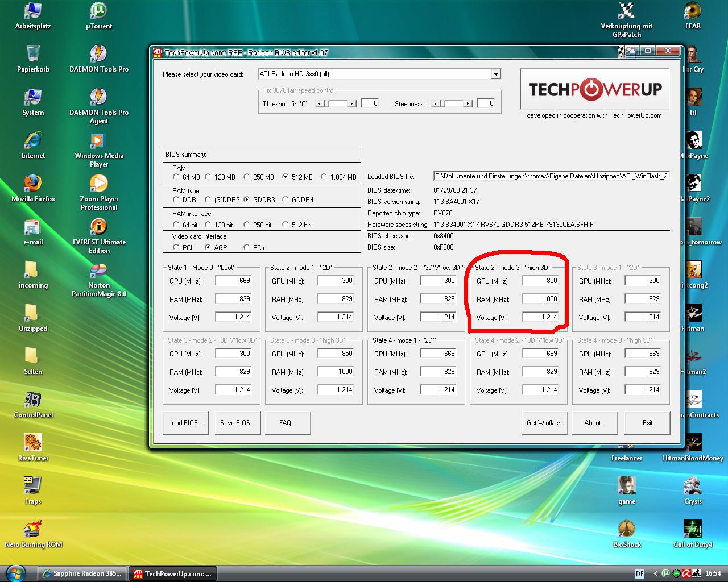Open the FAQ... button

coord(288,423)
